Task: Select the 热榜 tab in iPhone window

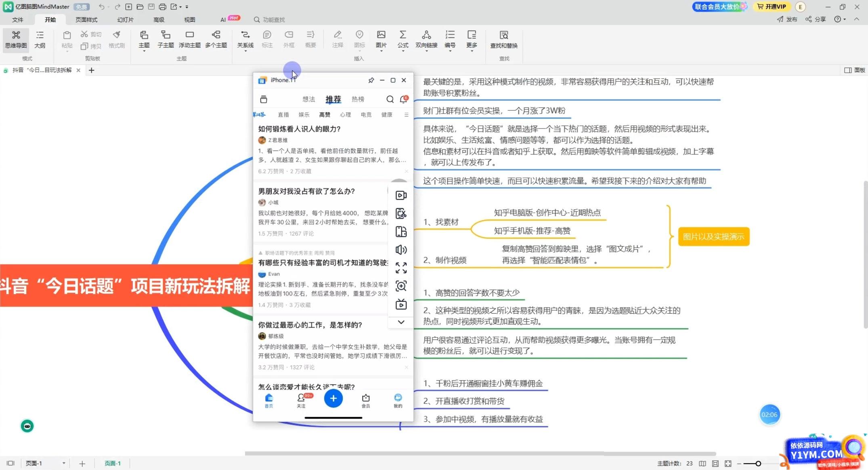Action: 358,99
